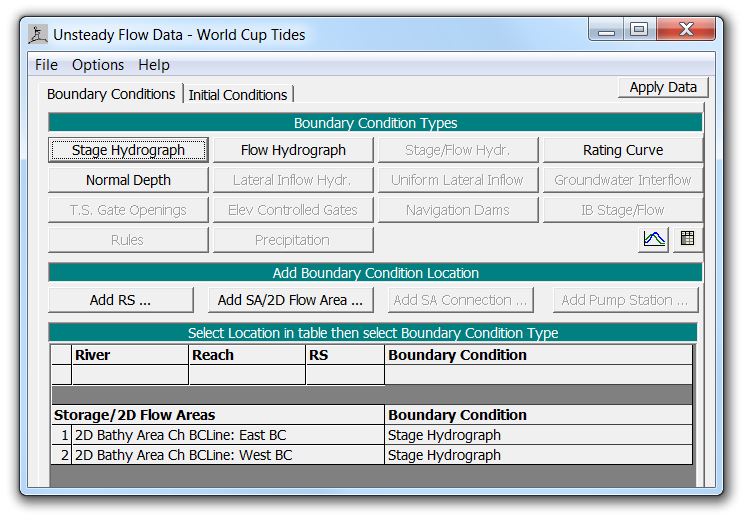
Task: Click the Lateral Inflow Hydr. button
Action: (293, 181)
